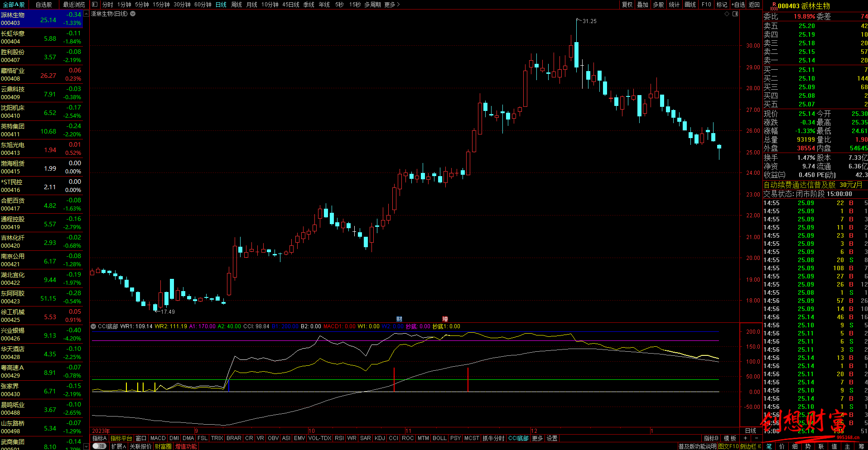This screenshot has height=450, width=868.
Task: Select the MACD indicator
Action: [x=158, y=438]
